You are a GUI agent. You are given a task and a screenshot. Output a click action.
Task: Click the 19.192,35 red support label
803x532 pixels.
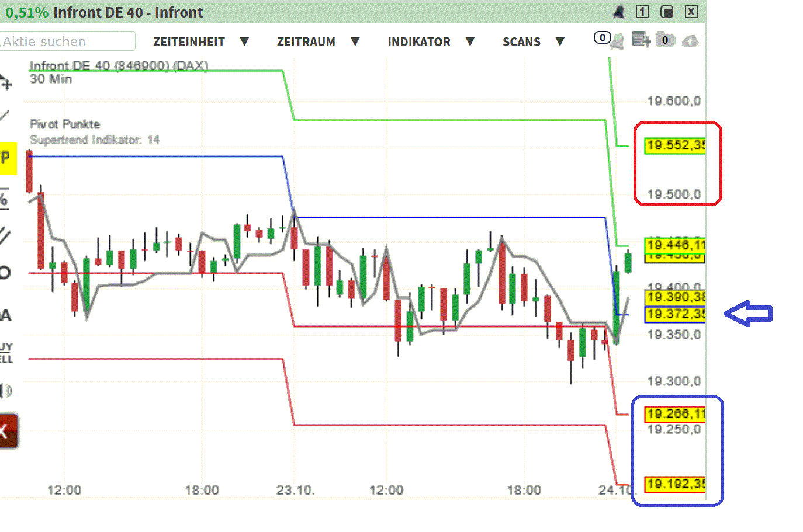pos(674,484)
